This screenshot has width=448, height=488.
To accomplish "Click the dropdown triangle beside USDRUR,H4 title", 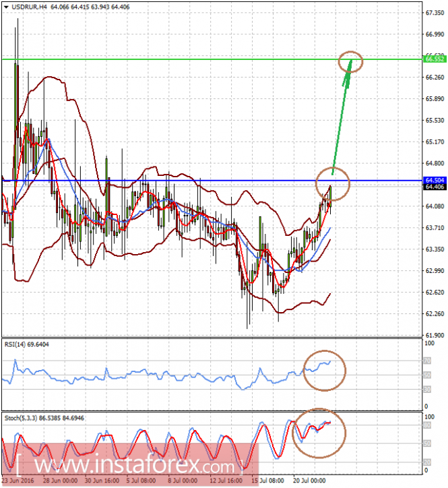I will [6, 7].
